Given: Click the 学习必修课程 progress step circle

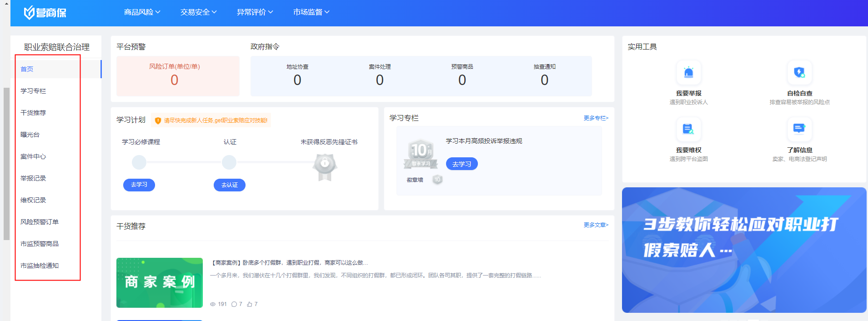Looking at the screenshot, I should [139, 162].
